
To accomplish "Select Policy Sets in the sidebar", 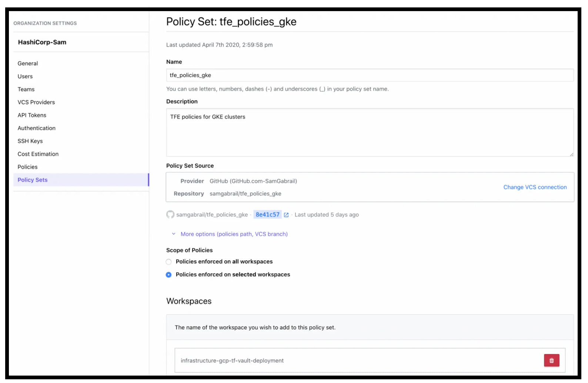I will pos(33,180).
